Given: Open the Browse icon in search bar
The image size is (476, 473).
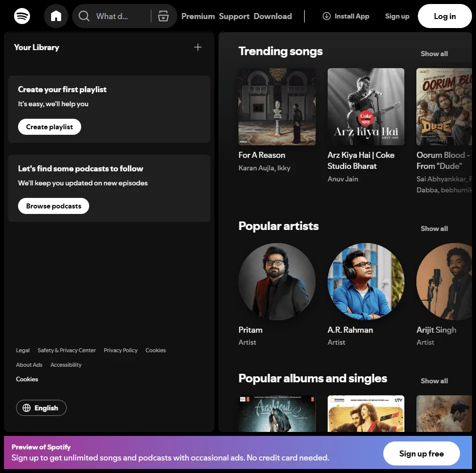Looking at the screenshot, I should 163,16.
